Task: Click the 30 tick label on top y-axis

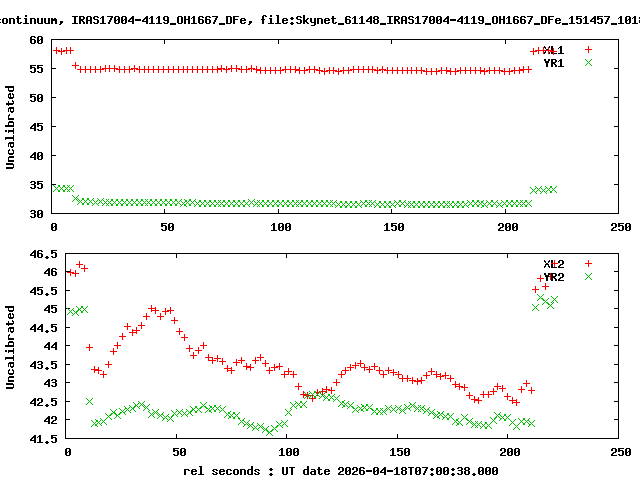Action: 36,214
